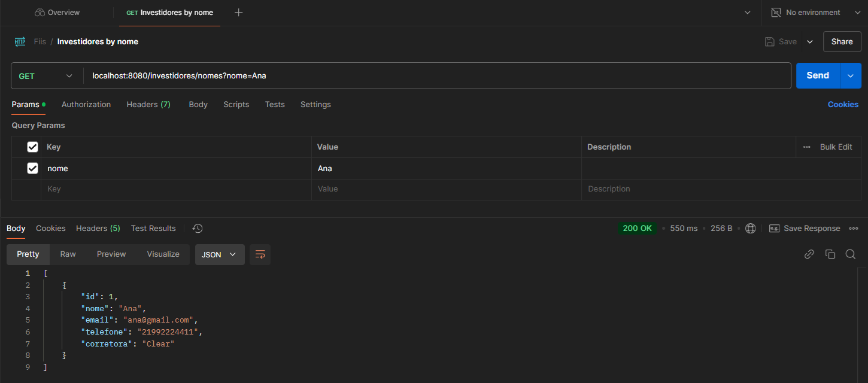
Task: Select the Raw view
Action: click(x=68, y=254)
